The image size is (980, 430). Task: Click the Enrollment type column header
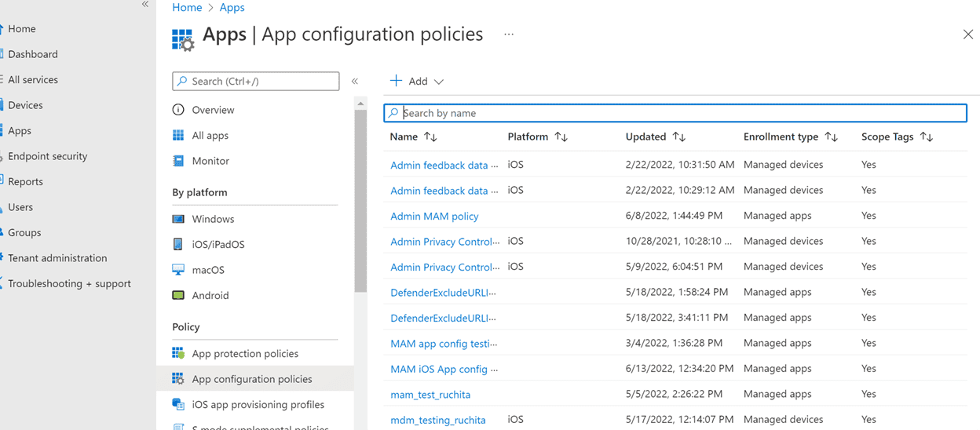click(781, 137)
